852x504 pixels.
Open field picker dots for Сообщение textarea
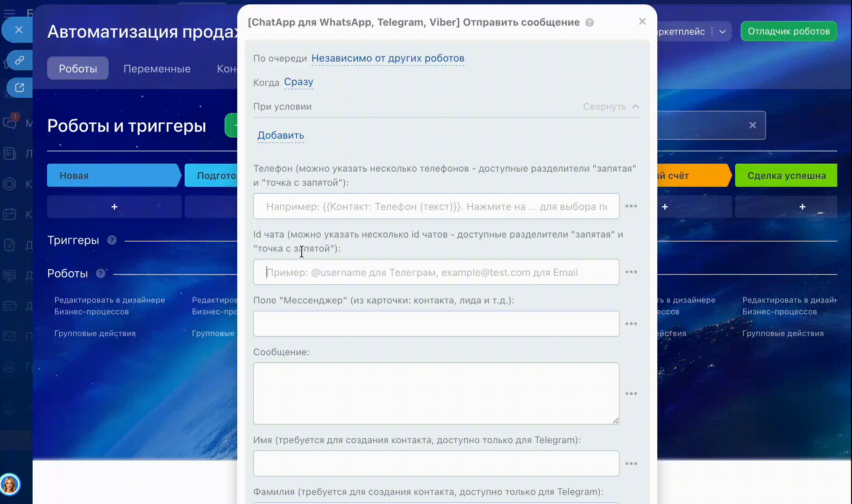[631, 394]
